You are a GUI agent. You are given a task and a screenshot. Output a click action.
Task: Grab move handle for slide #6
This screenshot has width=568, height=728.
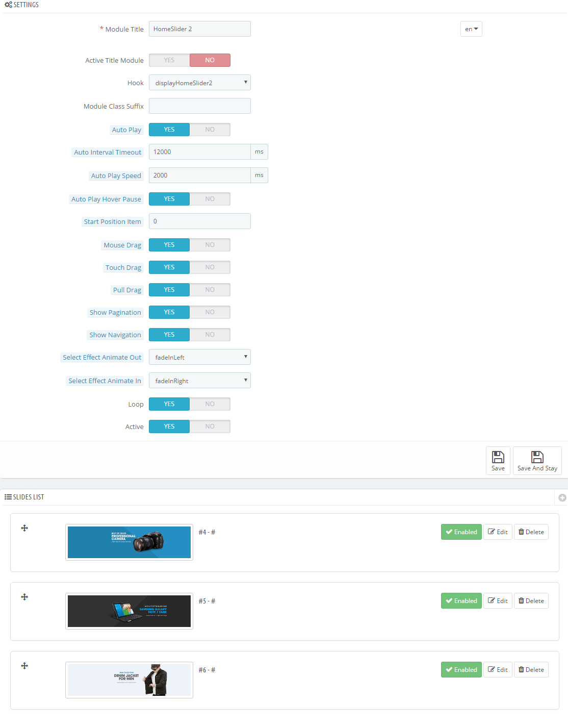pos(24,666)
